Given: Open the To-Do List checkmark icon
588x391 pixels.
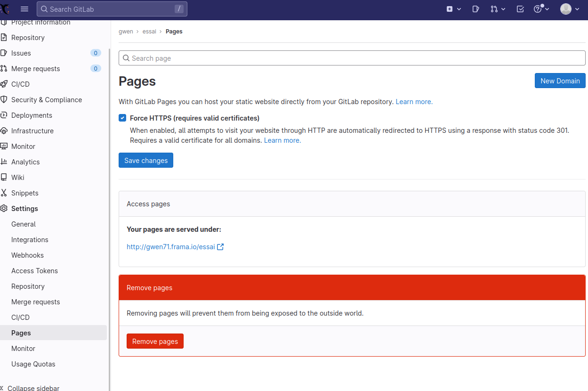Looking at the screenshot, I should pyautogui.click(x=520, y=9).
